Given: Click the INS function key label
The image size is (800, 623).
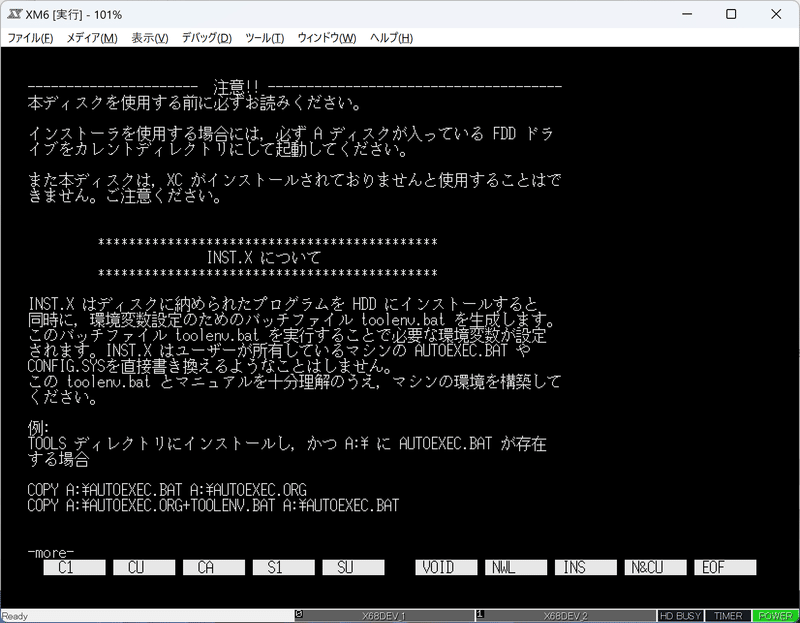Looking at the screenshot, I should pyautogui.click(x=586, y=567).
